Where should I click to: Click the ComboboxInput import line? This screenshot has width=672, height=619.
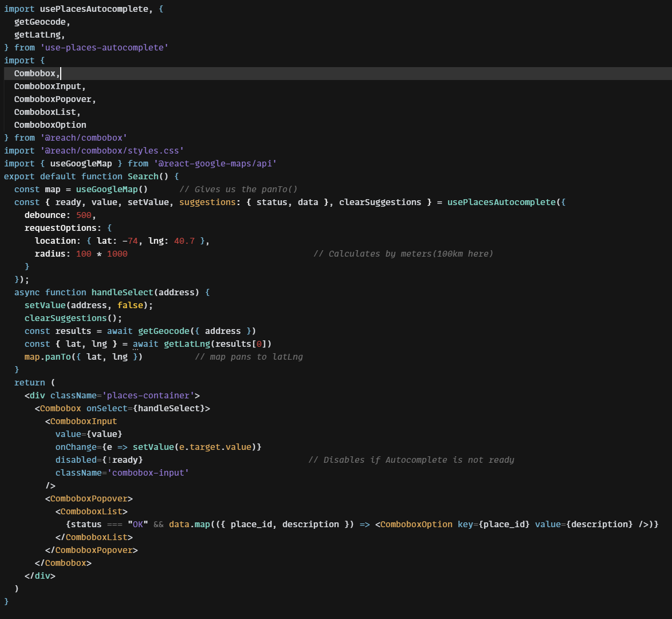(50, 86)
